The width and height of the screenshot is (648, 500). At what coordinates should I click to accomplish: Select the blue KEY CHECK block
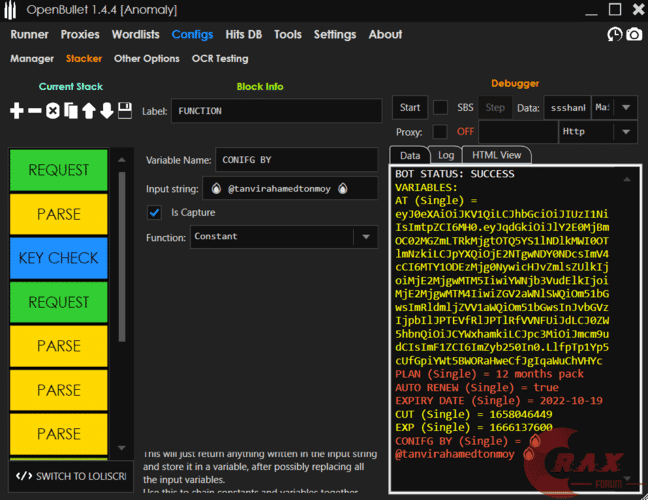point(58,258)
